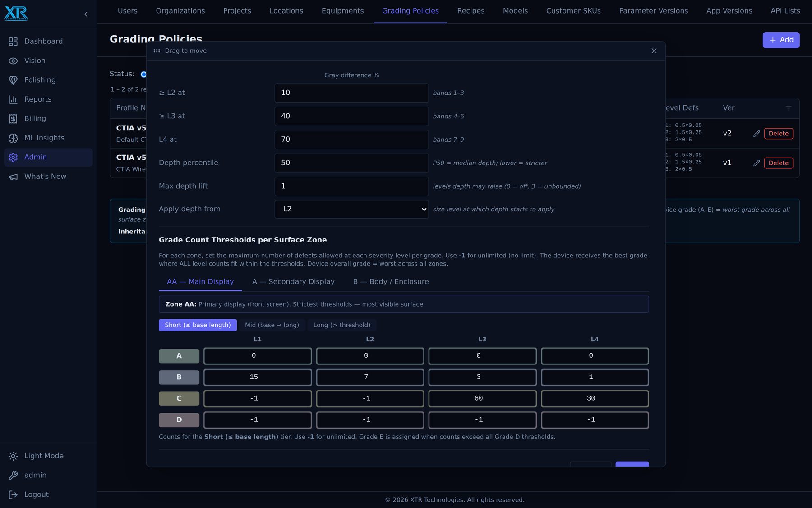Click the ML Insights brain icon
The width and height of the screenshot is (812, 508).
click(x=13, y=138)
